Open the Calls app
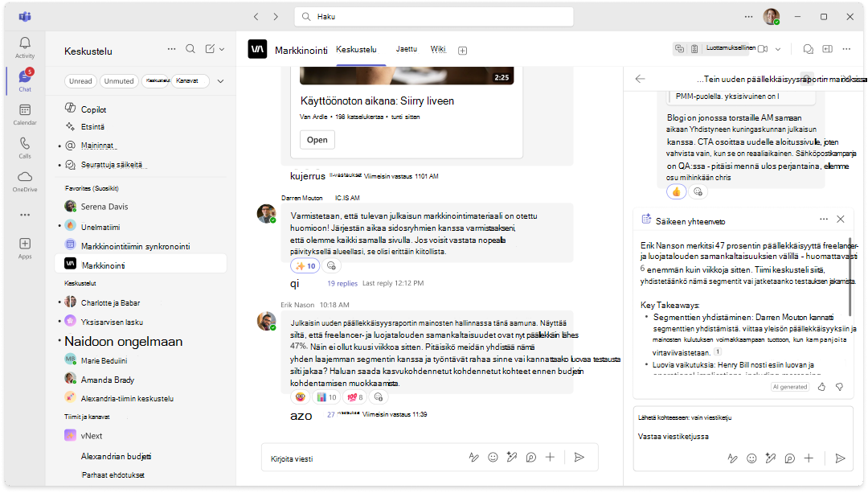The height and width of the screenshot is (493, 868). pos(25,148)
